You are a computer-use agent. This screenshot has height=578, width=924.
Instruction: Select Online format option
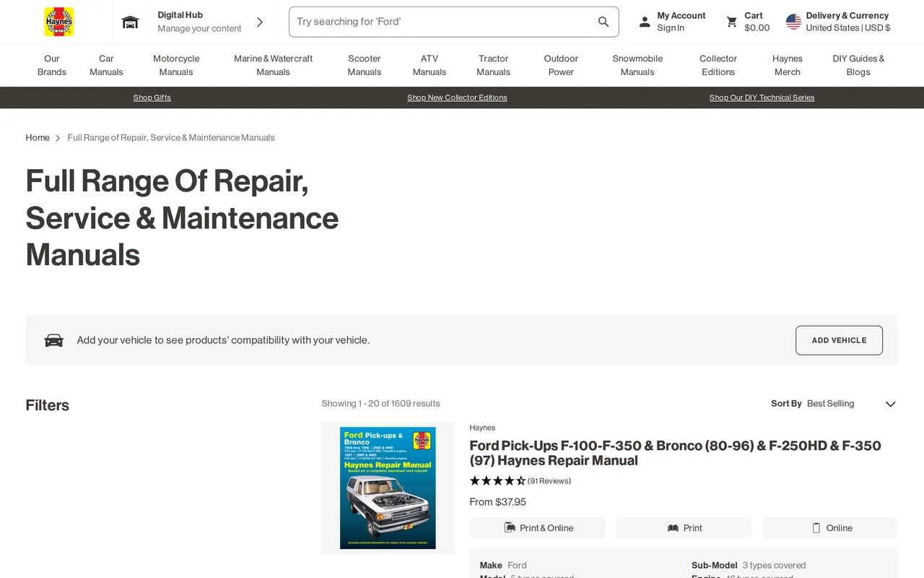pyautogui.click(x=830, y=528)
